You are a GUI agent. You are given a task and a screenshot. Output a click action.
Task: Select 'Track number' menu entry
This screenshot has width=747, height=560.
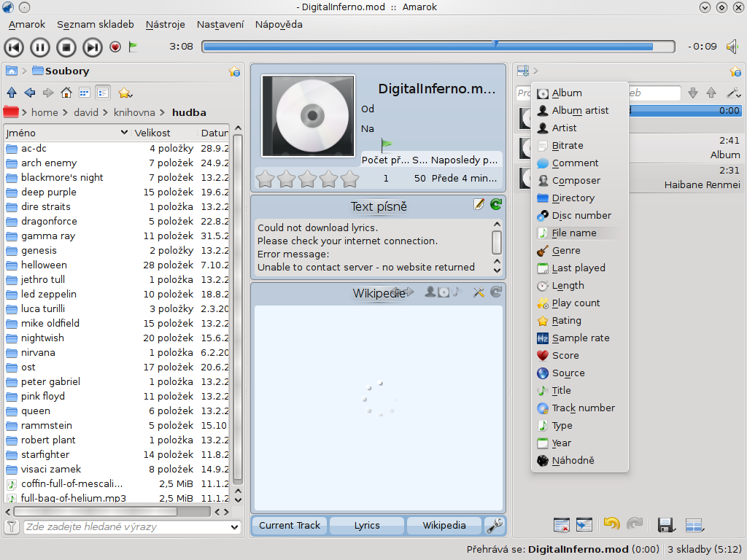coord(580,408)
